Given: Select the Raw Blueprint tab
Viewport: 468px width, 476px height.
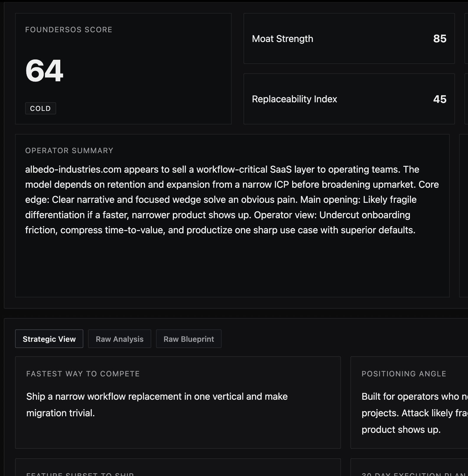Looking at the screenshot, I should point(188,339).
